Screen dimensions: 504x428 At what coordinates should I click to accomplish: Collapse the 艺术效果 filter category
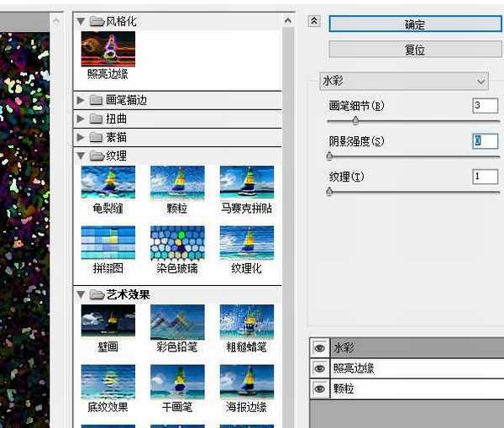81,294
